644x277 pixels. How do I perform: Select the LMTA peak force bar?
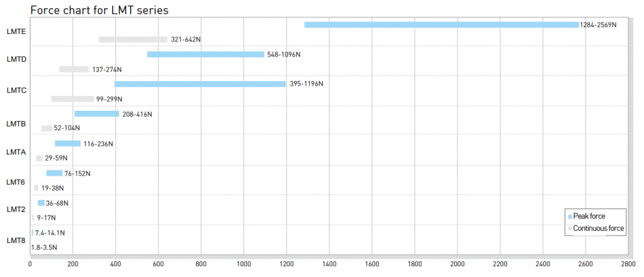pyautogui.click(x=68, y=144)
